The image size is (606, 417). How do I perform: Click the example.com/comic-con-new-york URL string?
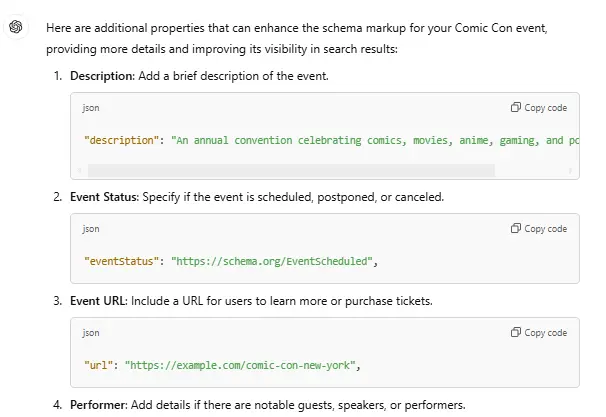click(x=238, y=366)
